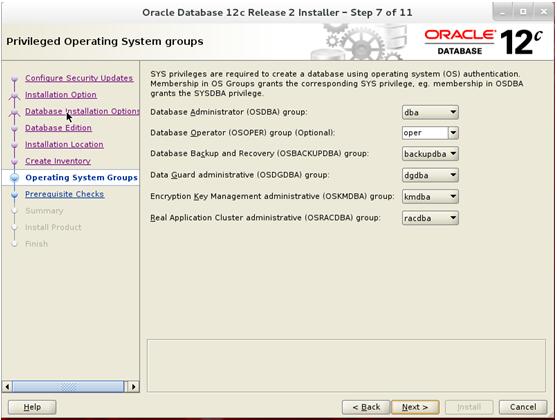The image size is (557, 420).
Task: Expand the OSBACKUPDBA dropdown showing backupdba
Action: (x=430, y=154)
